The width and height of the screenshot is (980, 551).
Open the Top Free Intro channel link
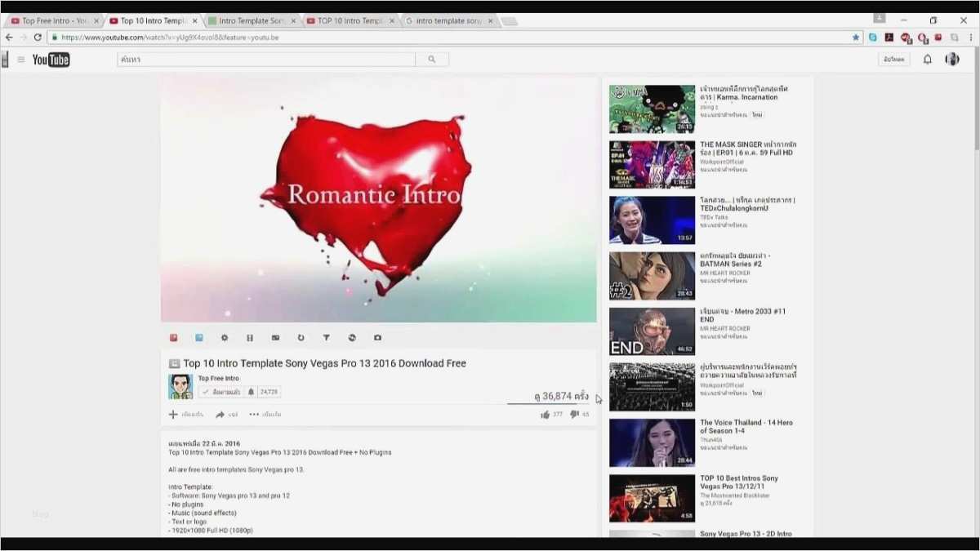tap(218, 378)
